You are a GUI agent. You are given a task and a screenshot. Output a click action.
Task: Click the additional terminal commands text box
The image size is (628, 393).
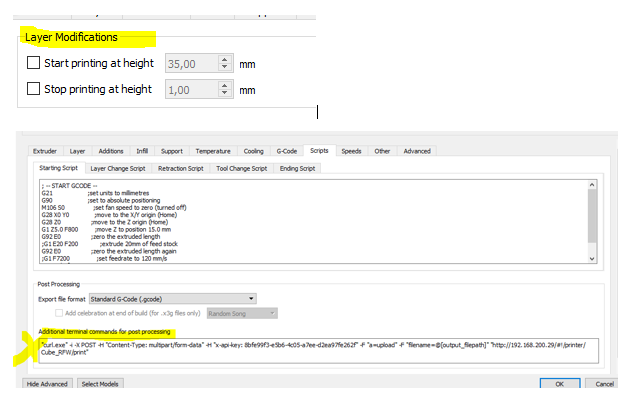pyautogui.click(x=318, y=351)
